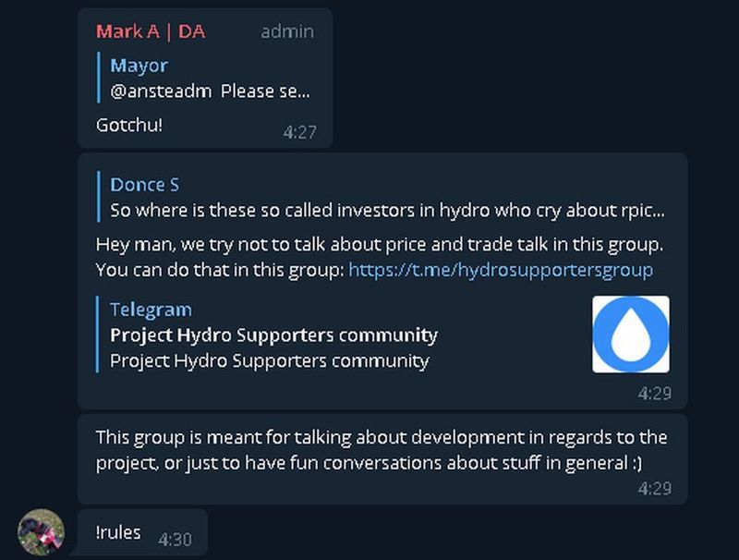Viewport: 739px width, 560px height.
Task: Click the bold Project Hydro Supporters community title
Action: pyautogui.click(x=273, y=335)
